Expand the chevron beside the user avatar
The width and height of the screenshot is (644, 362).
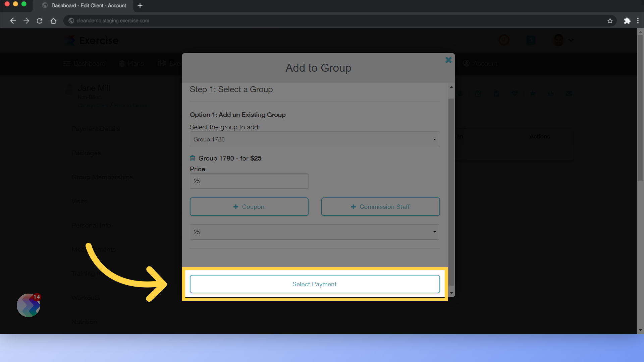571,40
